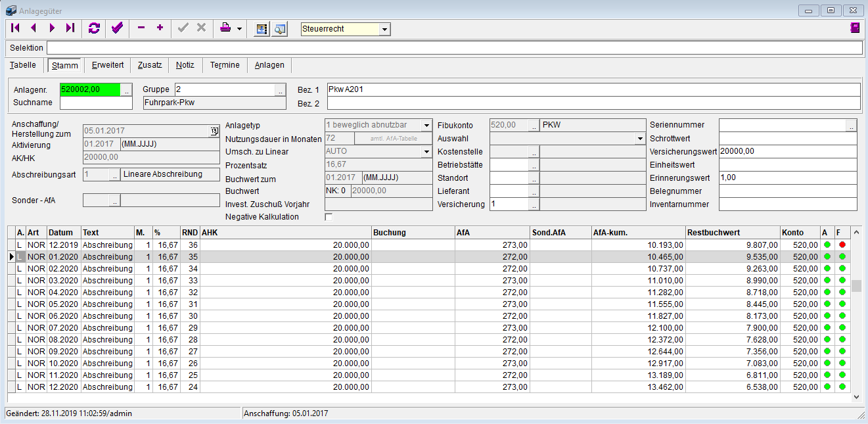This screenshot has width=868, height=424.
Task: Click red status dot in 12.2019 row
Action: 842,245
